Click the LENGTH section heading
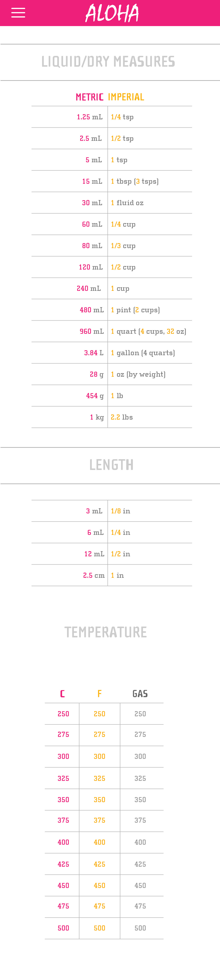This screenshot has width=220, height=980. pyautogui.click(x=111, y=464)
